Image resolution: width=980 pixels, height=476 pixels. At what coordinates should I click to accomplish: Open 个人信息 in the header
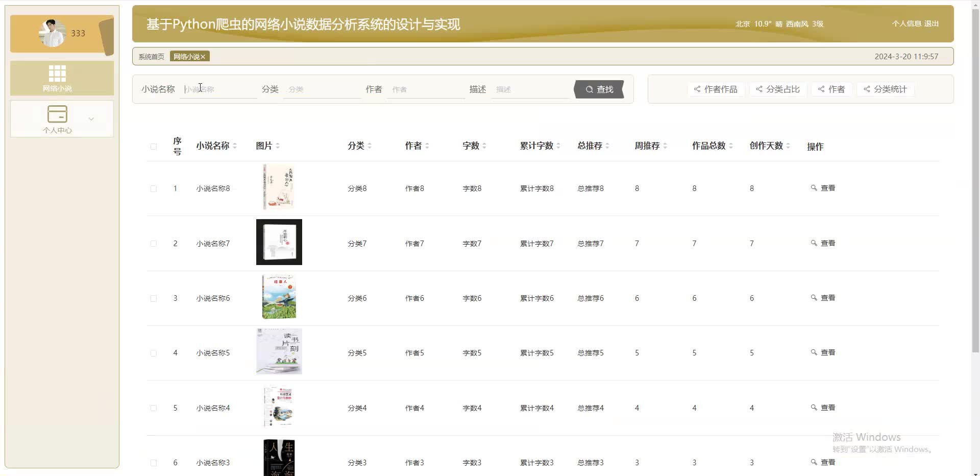click(907, 23)
